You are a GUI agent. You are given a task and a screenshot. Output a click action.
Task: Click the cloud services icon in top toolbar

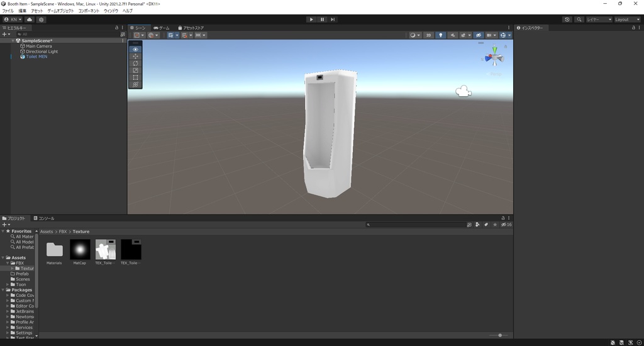pos(30,20)
